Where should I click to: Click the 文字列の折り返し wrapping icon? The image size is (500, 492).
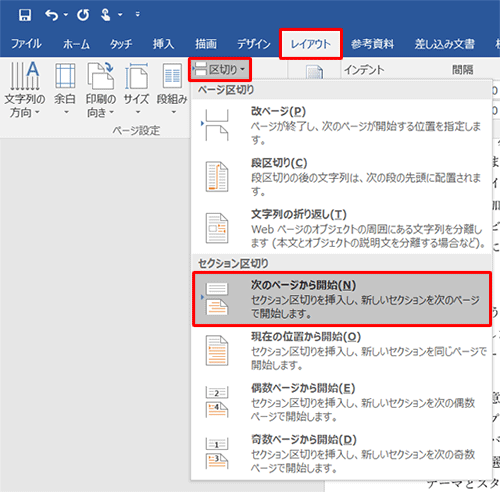point(217,228)
